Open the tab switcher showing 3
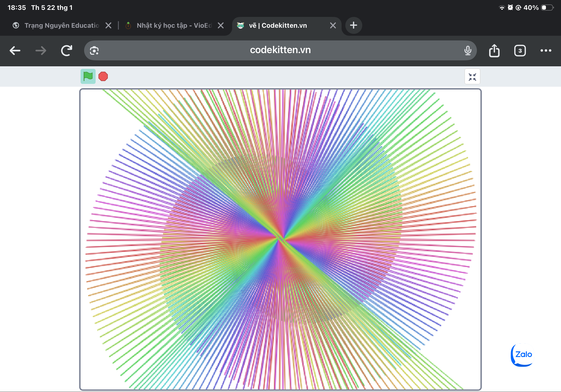This screenshot has height=392, width=561. click(x=520, y=51)
